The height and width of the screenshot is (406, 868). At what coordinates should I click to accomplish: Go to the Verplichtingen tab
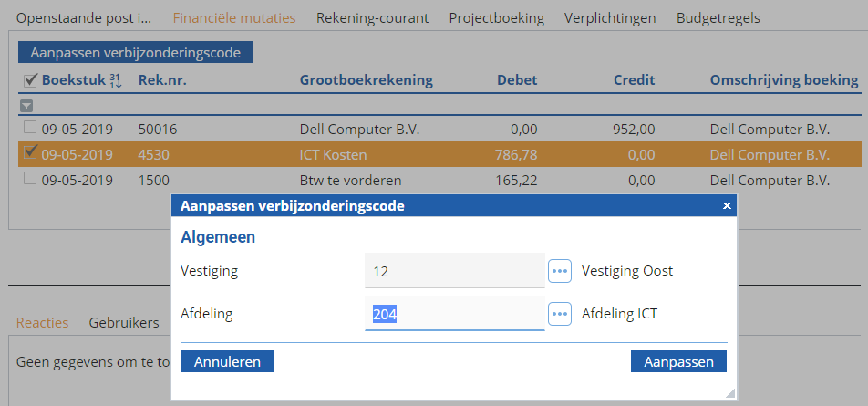point(610,17)
